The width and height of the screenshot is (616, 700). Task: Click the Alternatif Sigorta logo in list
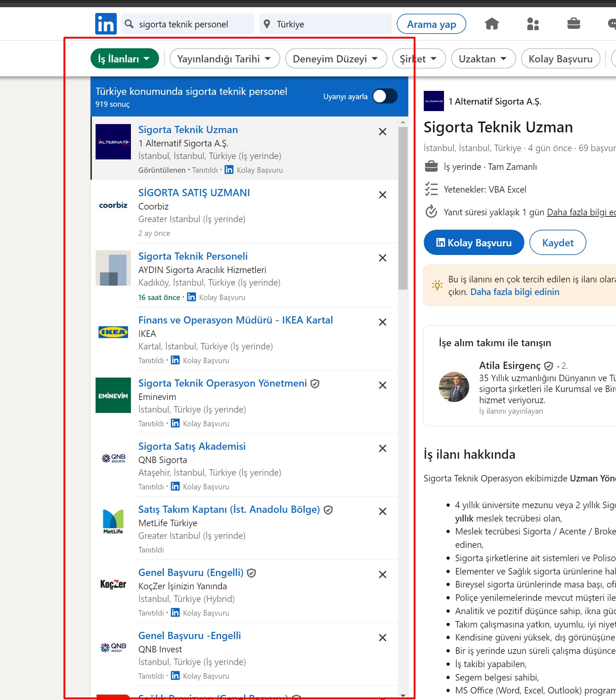coord(113,142)
